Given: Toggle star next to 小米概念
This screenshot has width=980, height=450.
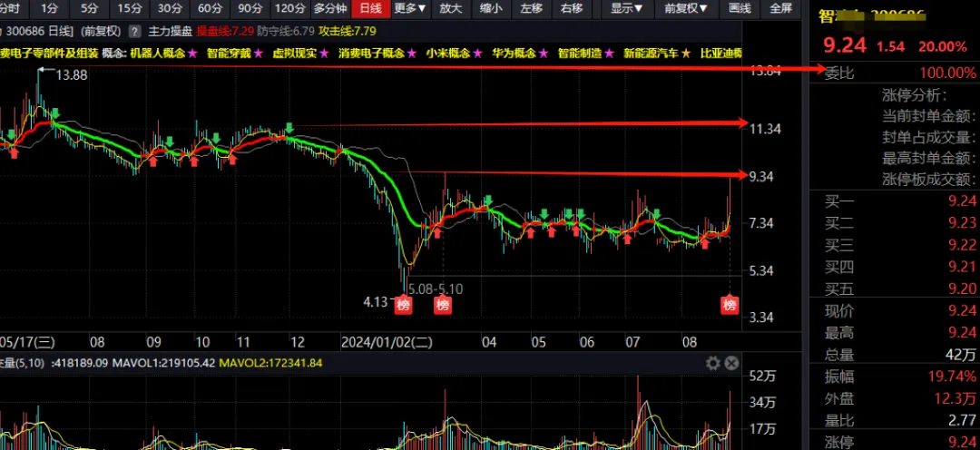Looking at the screenshot, I should [477, 54].
